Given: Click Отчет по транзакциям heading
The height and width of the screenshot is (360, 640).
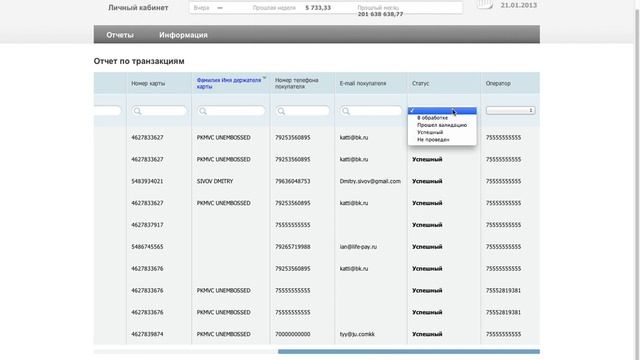Looking at the screenshot, I should [139, 61].
